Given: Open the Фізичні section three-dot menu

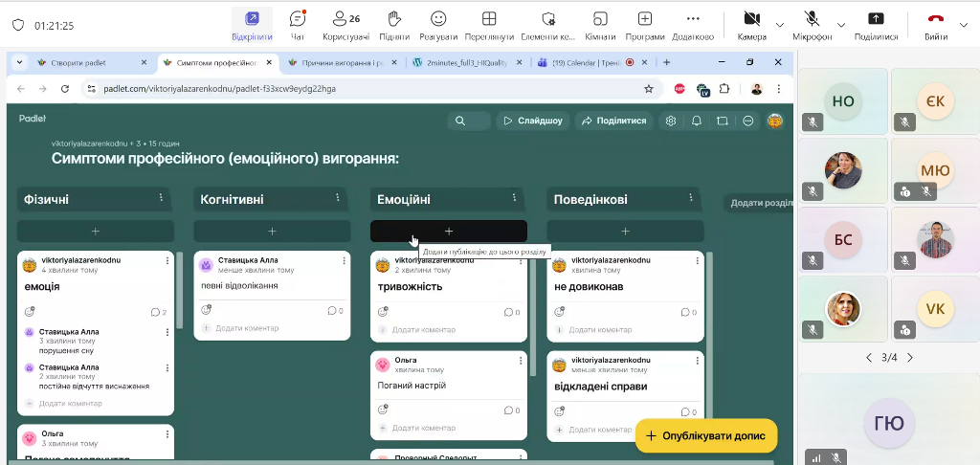Looking at the screenshot, I should tap(161, 198).
